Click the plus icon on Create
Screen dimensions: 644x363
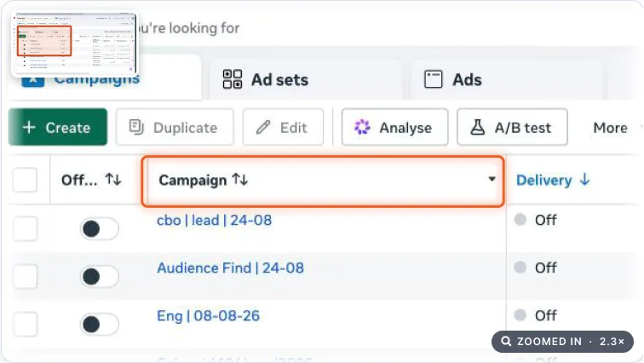(x=29, y=127)
